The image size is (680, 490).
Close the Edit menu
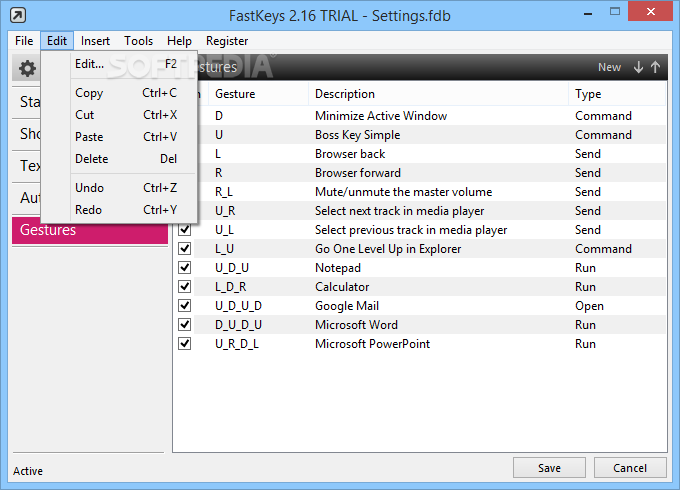[x=57, y=41]
